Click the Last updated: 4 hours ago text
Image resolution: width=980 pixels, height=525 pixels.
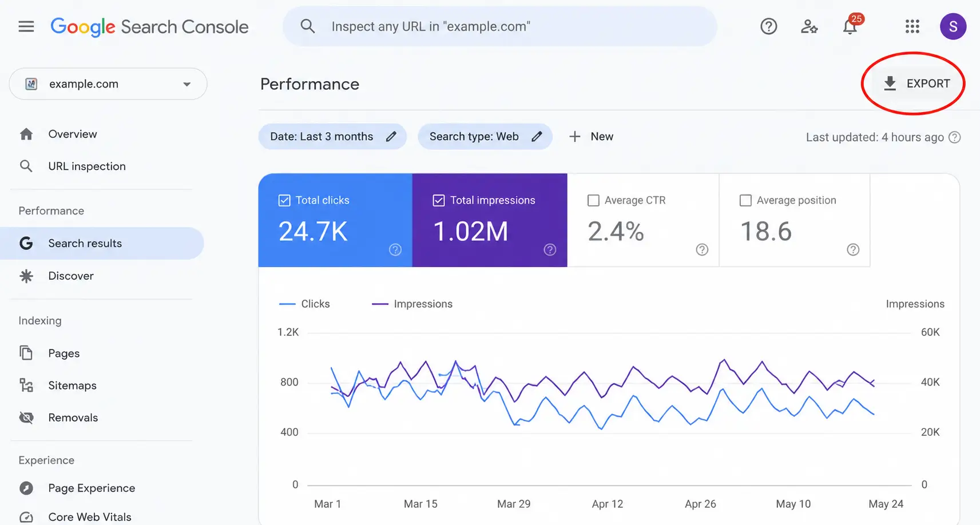click(875, 137)
